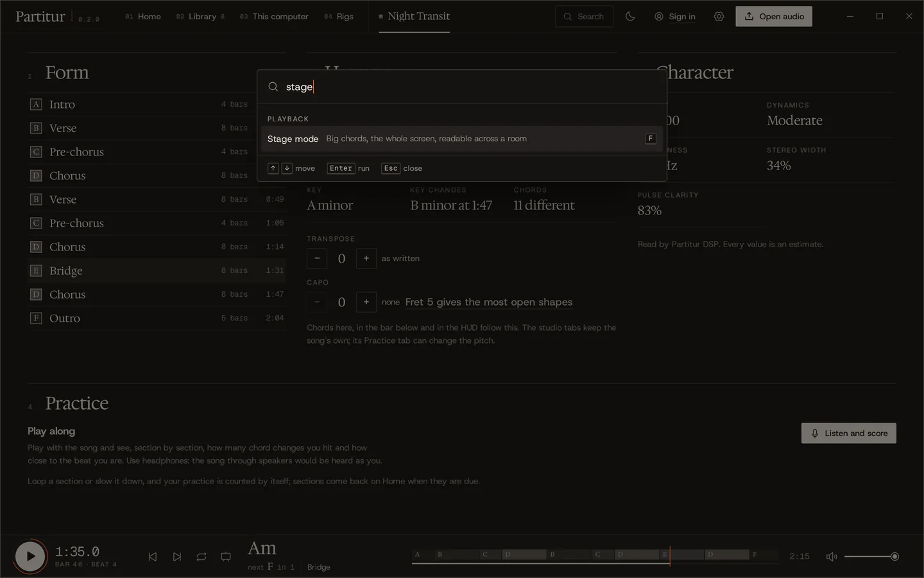
Task: Select the Verse section at 0:49
Action: 157,199
